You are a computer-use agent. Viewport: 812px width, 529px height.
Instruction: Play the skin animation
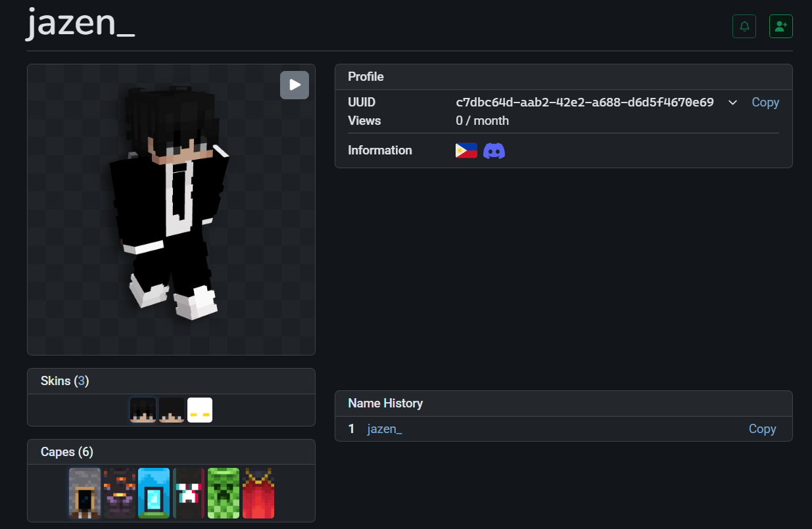[295, 85]
